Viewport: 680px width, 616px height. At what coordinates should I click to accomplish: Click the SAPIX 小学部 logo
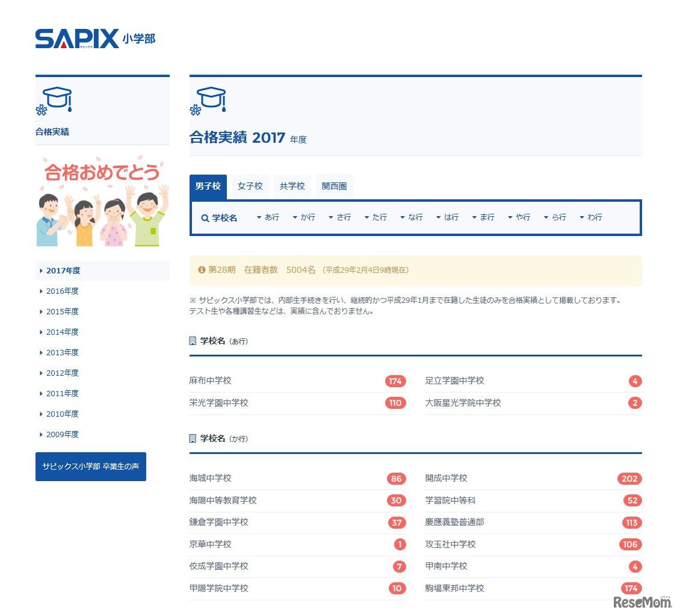click(96, 37)
